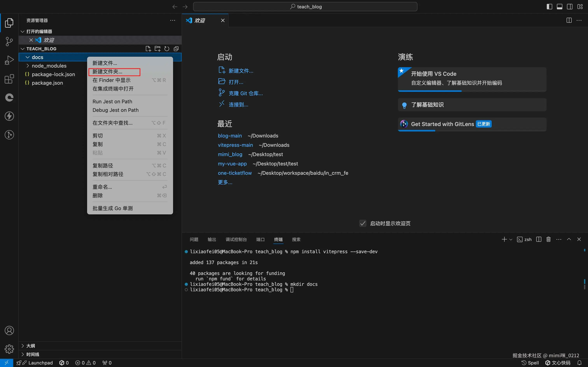Uncheck the show welcome page on startup checkbox

tap(363, 223)
